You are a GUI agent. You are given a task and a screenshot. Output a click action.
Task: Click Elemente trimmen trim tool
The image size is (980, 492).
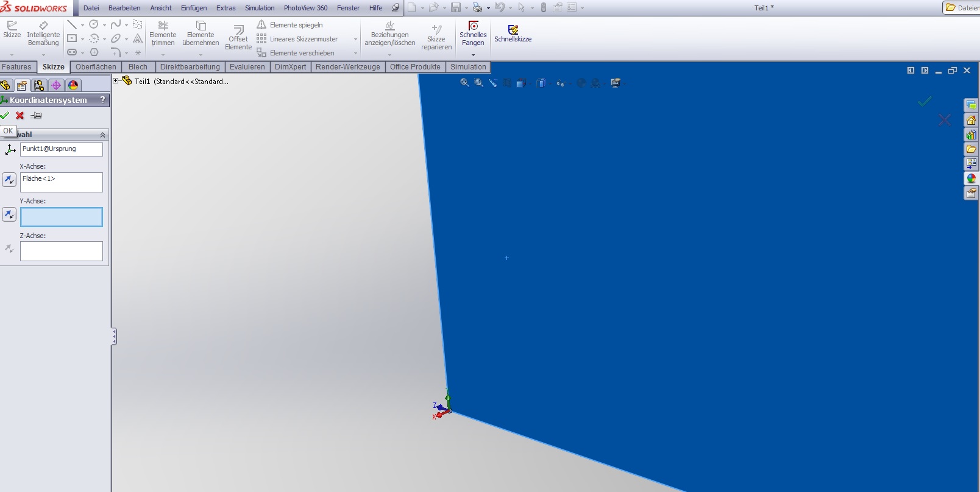(163, 33)
